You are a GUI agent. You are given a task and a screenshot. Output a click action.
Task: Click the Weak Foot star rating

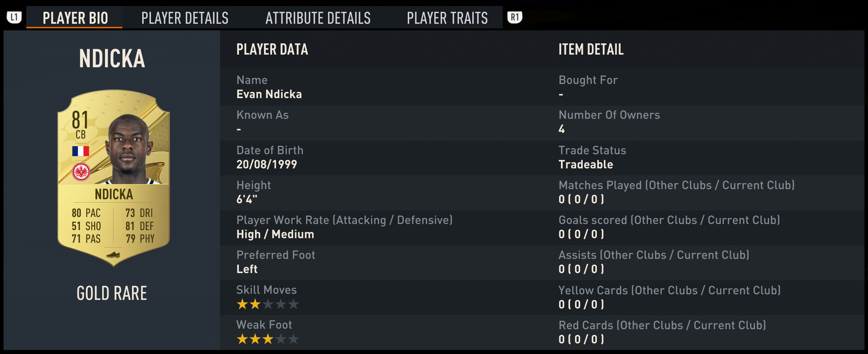268,339
